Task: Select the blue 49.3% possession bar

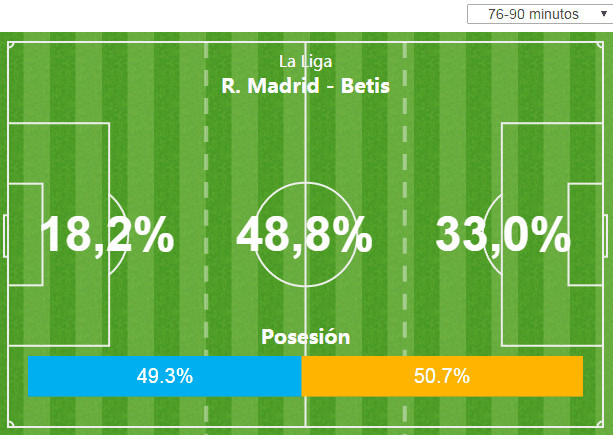Action: pyautogui.click(x=164, y=376)
